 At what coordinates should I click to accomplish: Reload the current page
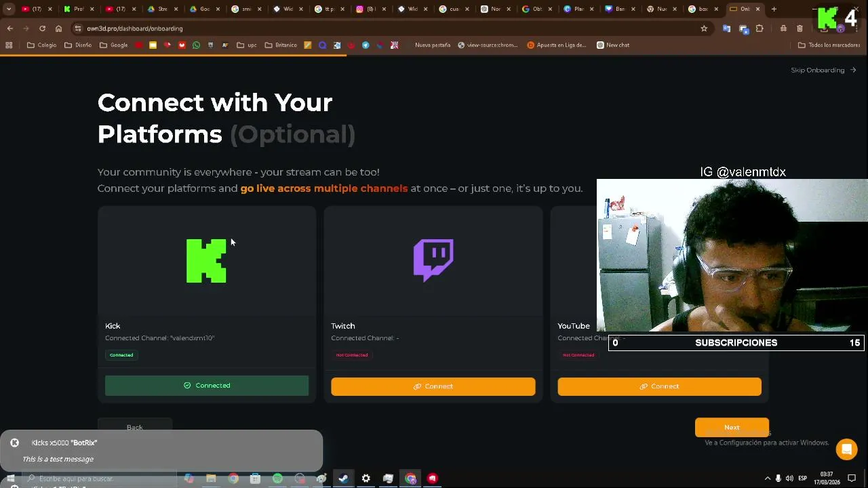click(42, 28)
